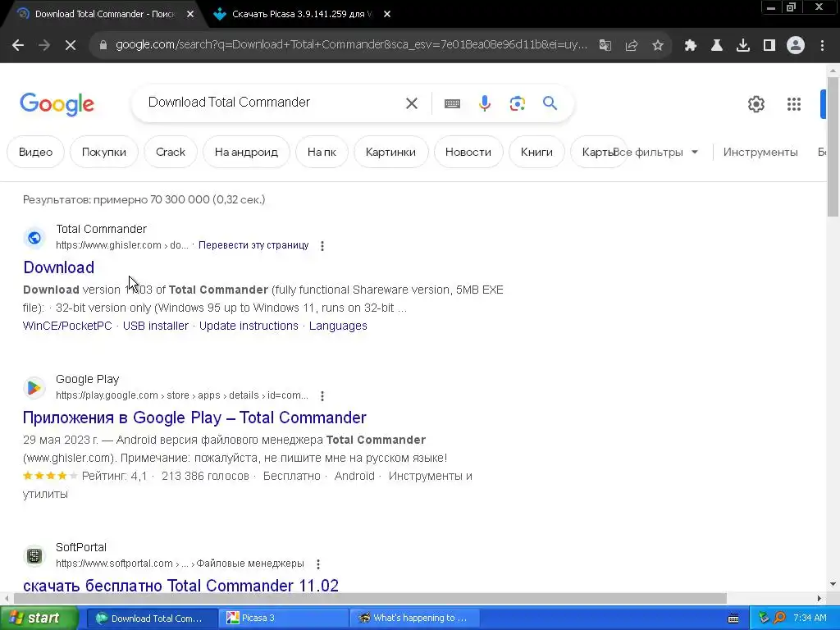
Task: Open the Downloads toolbar icon
Action: point(743,46)
